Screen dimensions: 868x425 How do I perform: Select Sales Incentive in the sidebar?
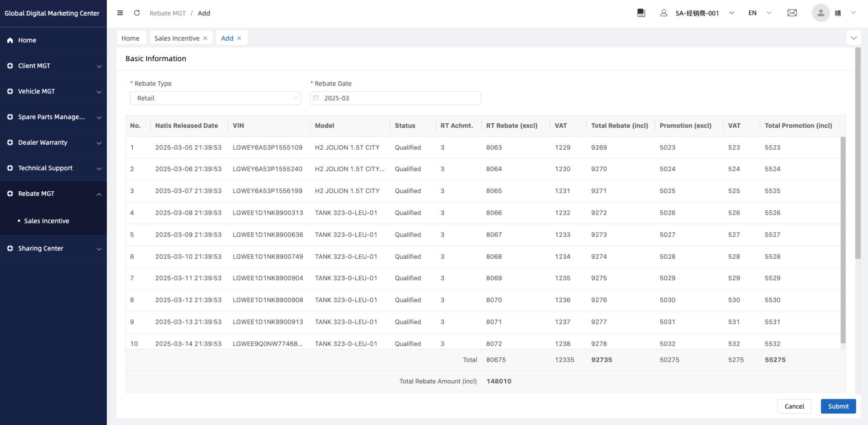[x=47, y=221]
